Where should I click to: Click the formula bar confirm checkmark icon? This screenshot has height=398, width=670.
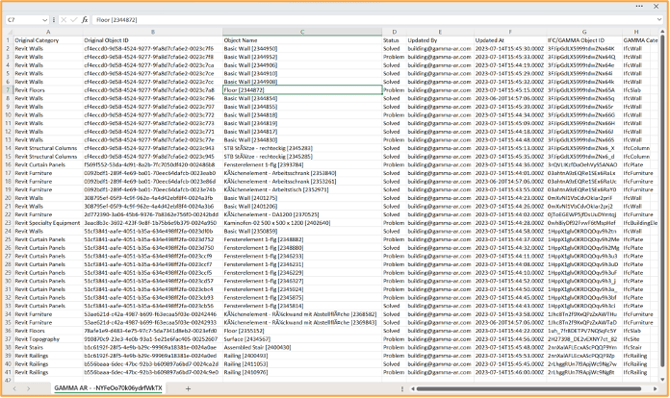(73, 20)
